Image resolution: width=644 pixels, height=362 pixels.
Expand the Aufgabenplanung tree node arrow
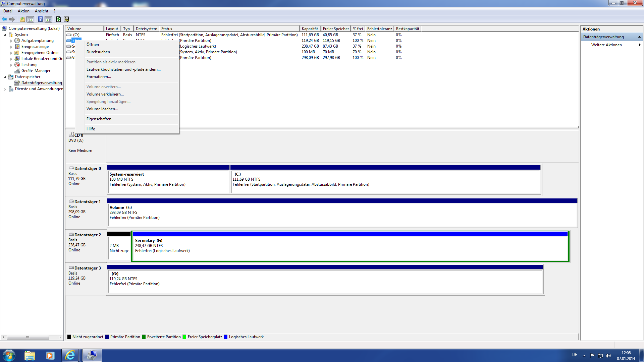pos(11,41)
